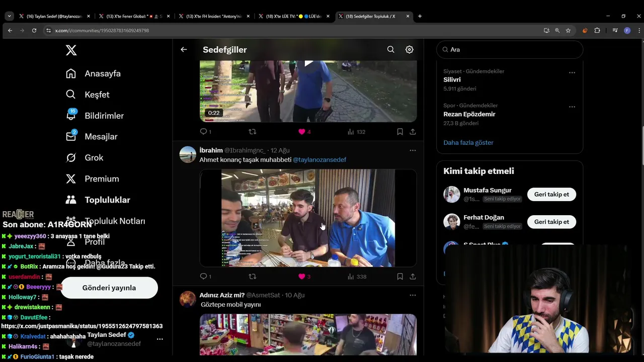Open İbrahim's username link
644x362 pixels.
245,150
